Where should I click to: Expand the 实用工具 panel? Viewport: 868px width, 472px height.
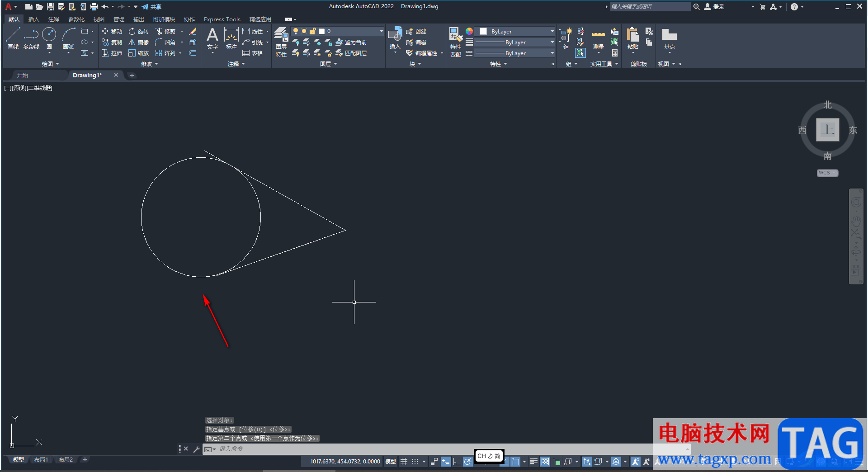coord(604,64)
